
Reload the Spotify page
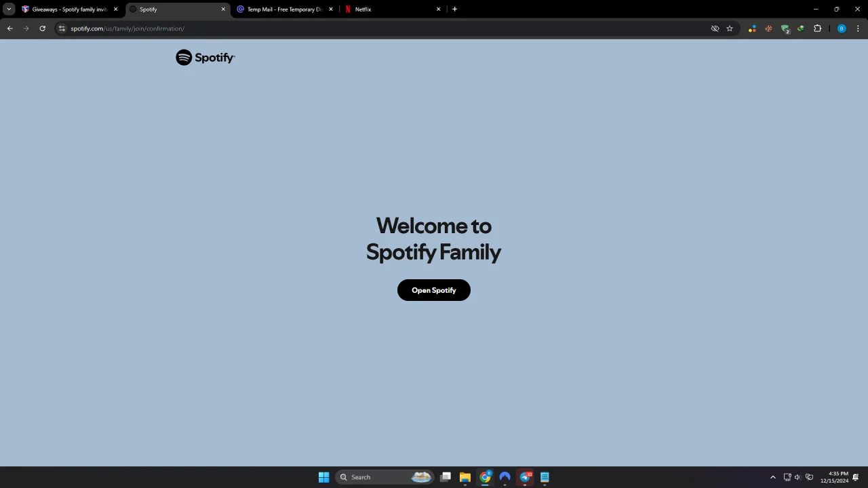pyautogui.click(x=42, y=28)
